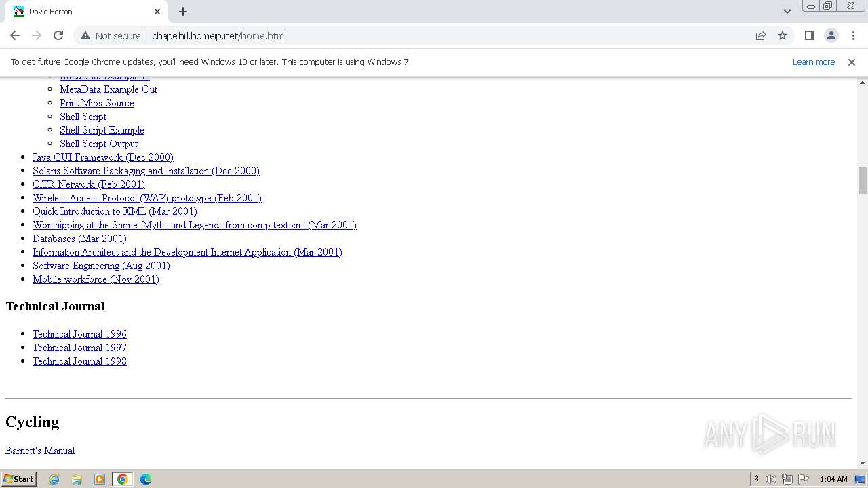
Task: Open the Shell Script link
Action: tap(83, 117)
